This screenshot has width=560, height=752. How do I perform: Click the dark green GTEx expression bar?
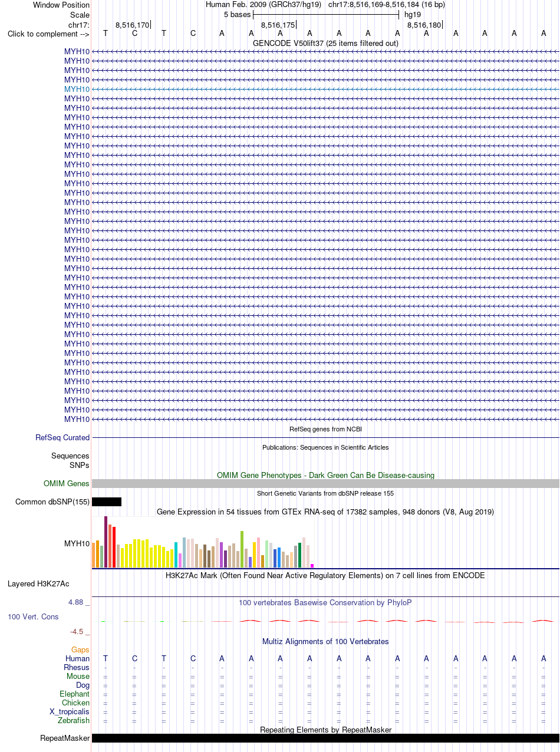300,555
